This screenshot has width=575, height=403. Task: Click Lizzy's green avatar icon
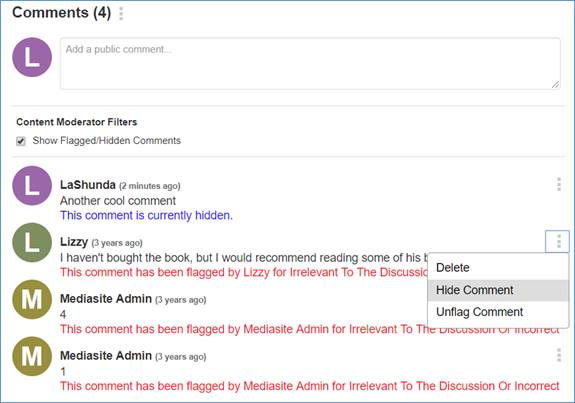pos(32,242)
